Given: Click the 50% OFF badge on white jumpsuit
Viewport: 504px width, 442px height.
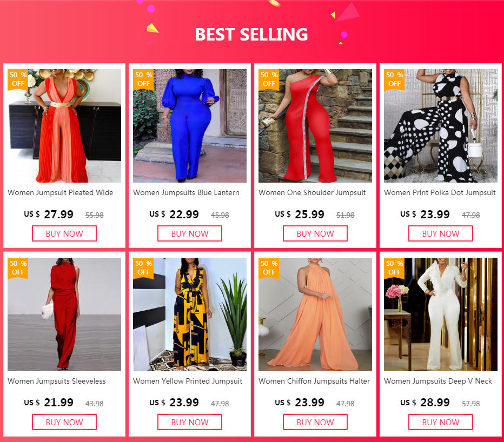Looking at the screenshot, I should pos(394,268).
